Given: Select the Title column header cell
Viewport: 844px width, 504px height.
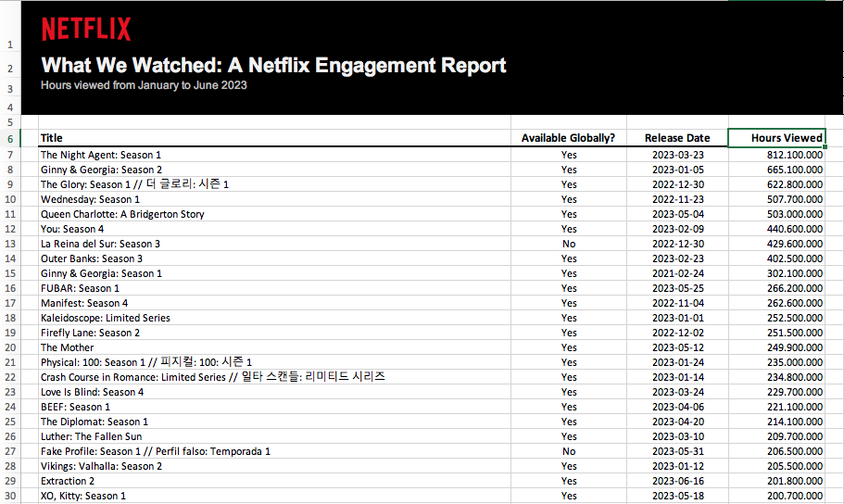Looking at the screenshot, I should pyautogui.click(x=274, y=138).
